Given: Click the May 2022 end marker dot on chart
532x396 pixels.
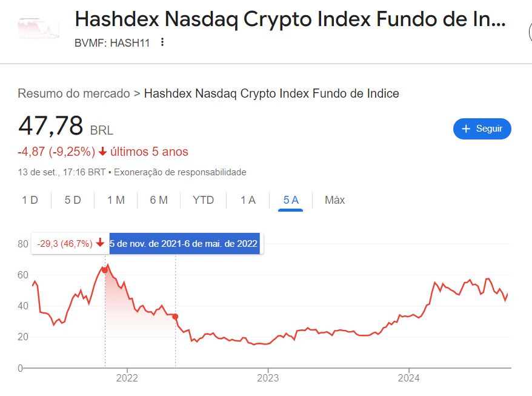Looking at the screenshot, I should (175, 317).
